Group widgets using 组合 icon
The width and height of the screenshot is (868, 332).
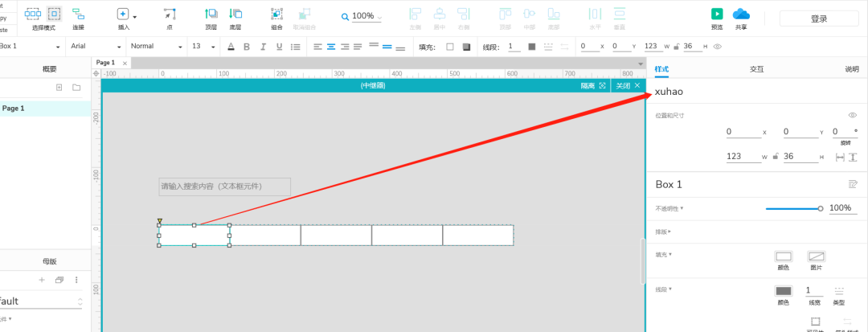[x=276, y=14]
